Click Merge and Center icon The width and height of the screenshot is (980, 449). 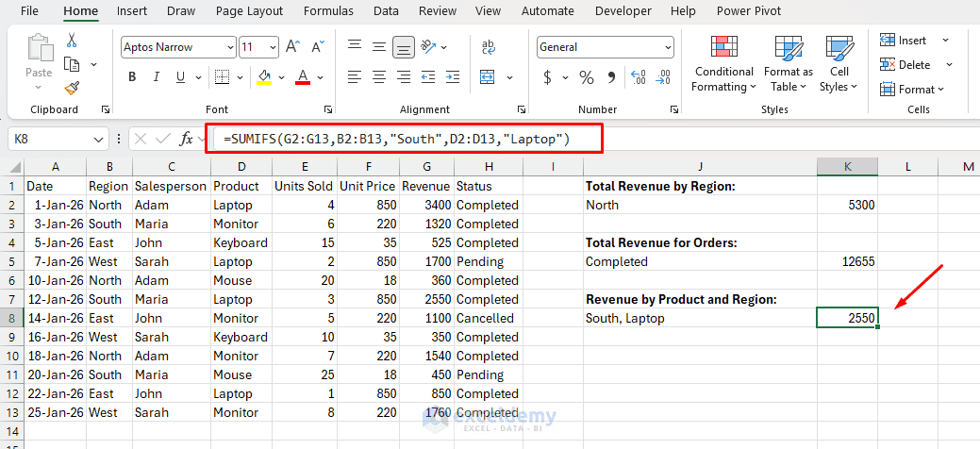coord(488,77)
